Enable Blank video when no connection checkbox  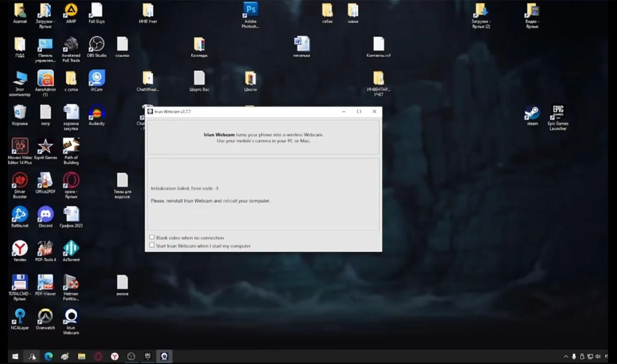[x=152, y=237]
